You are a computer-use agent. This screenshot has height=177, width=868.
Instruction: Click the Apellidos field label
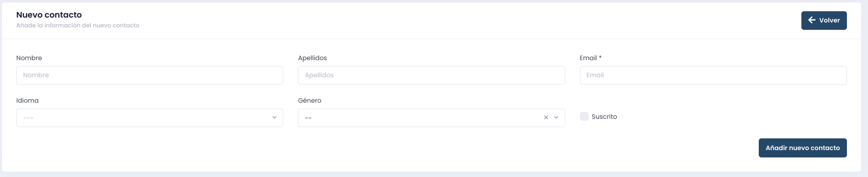pyautogui.click(x=313, y=58)
